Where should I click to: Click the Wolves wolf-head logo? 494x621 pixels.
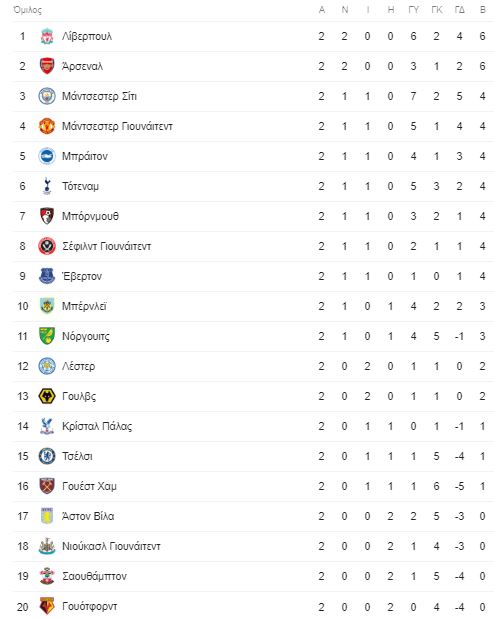(x=47, y=396)
